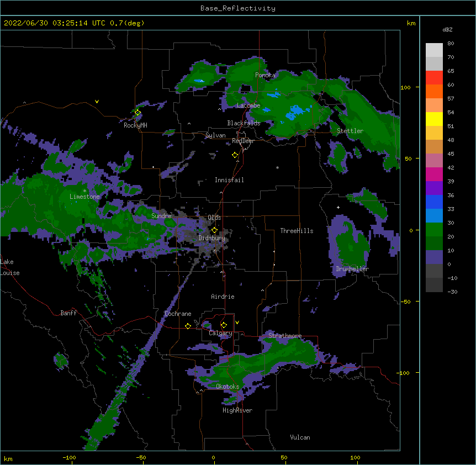Click the Airdrie city label
The width and height of the screenshot is (476, 465).
click(x=223, y=297)
